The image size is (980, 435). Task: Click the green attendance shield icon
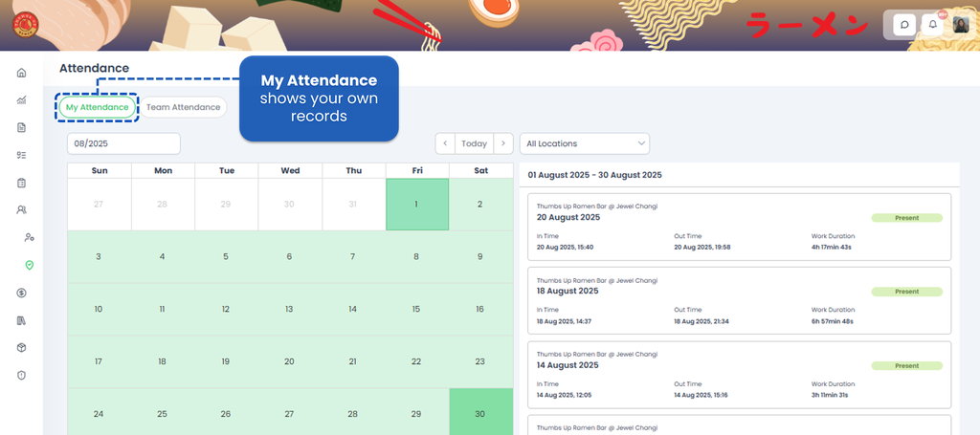[x=30, y=265]
